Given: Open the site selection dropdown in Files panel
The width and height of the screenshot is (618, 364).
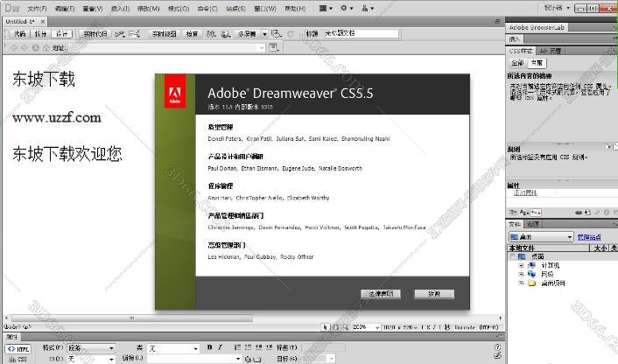Looking at the screenshot, I should click(541, 237).
